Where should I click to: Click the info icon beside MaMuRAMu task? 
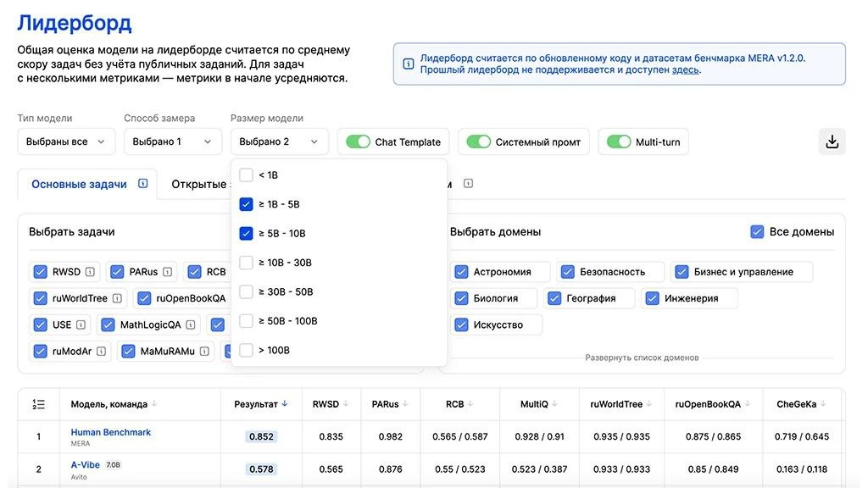click(x=204, y=352)
